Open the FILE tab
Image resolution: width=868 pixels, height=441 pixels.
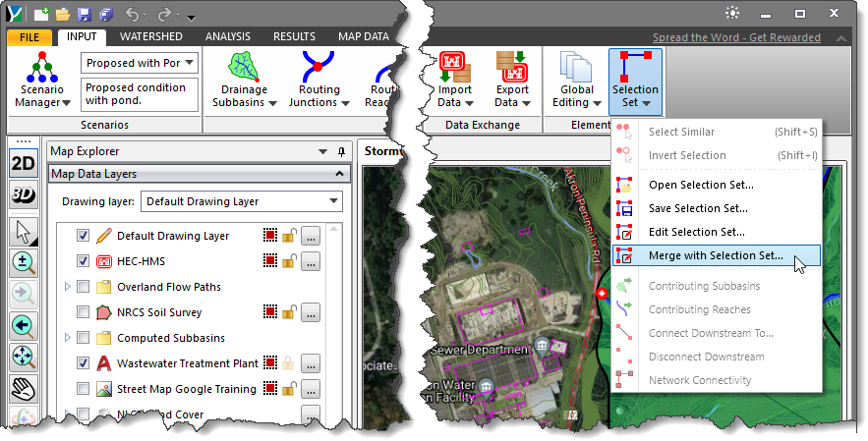[x=29, y=37]
